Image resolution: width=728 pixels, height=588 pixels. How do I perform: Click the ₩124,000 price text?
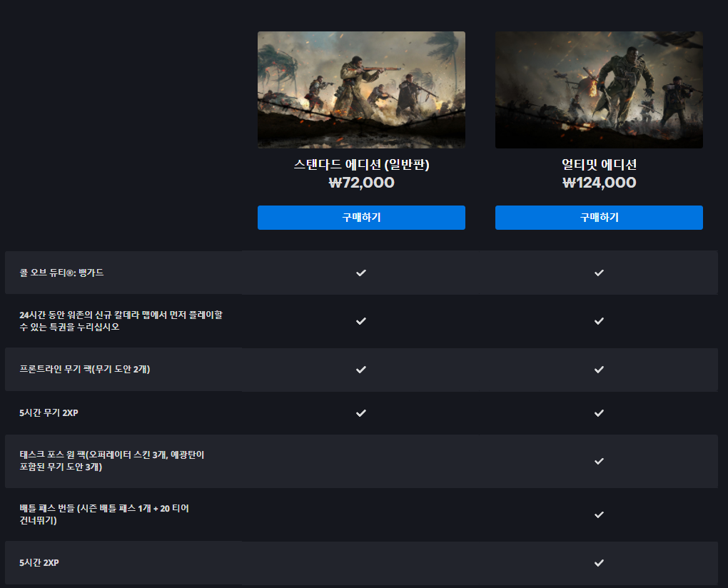pos(599,183)
